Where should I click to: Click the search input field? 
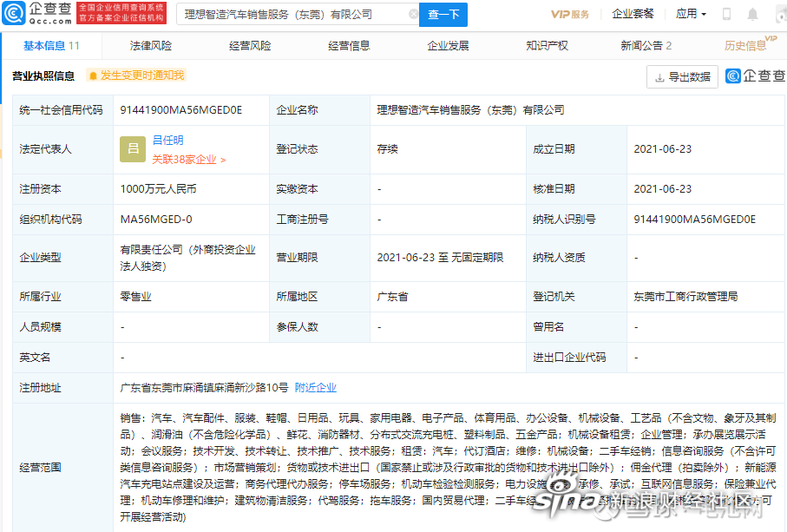pos(296,15)
